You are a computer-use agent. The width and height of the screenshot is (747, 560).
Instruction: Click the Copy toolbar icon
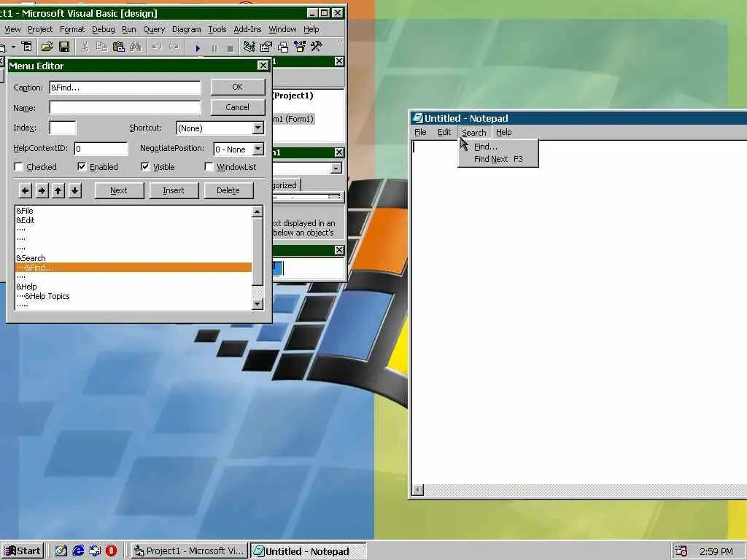pyautogui.click(x=101, y=47)
